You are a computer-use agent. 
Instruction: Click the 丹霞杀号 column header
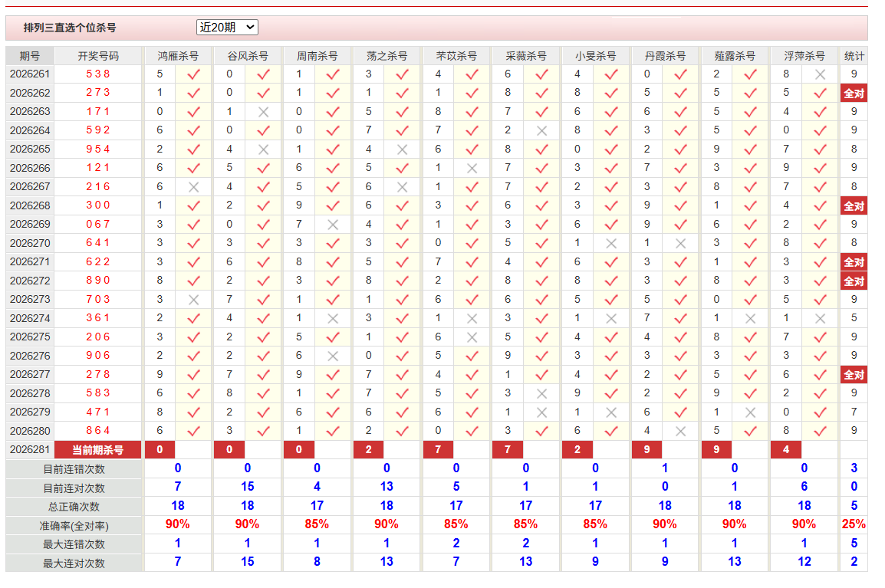[x=665, y=56]
